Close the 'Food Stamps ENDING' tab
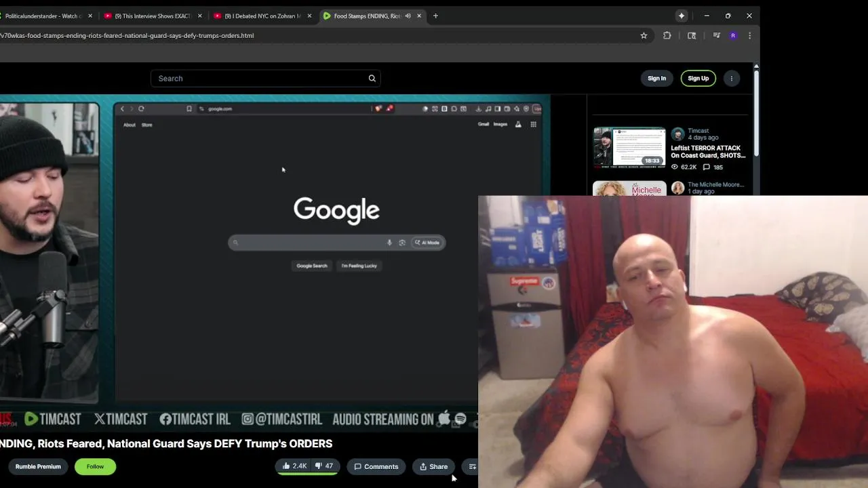868x488 pixels. click(419, 16)
